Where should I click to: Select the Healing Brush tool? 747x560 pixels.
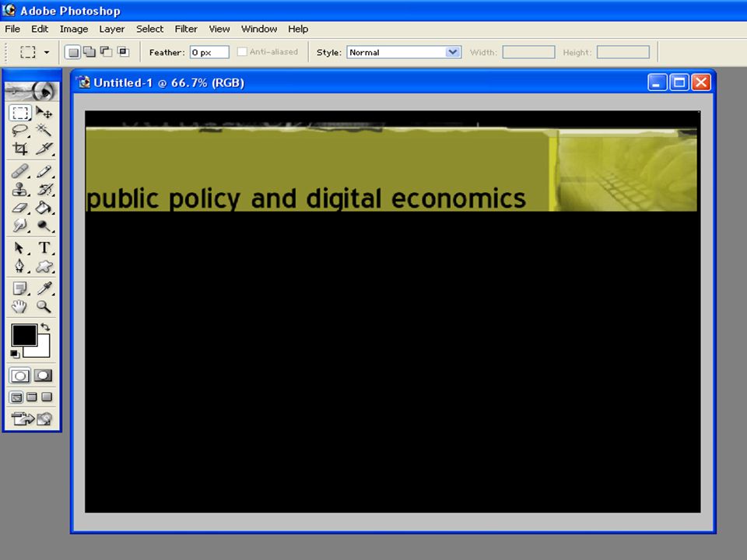[20, 171]
